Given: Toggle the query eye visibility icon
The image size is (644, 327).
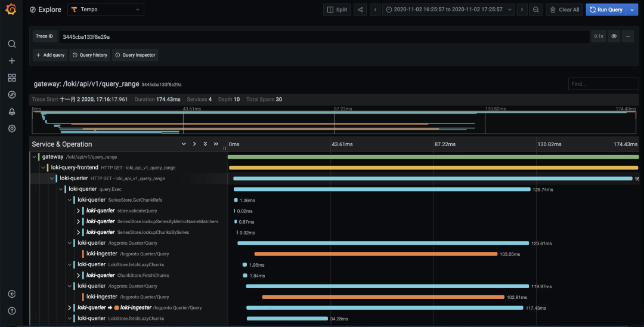Looking at the screenshot, I should [614, 36].
